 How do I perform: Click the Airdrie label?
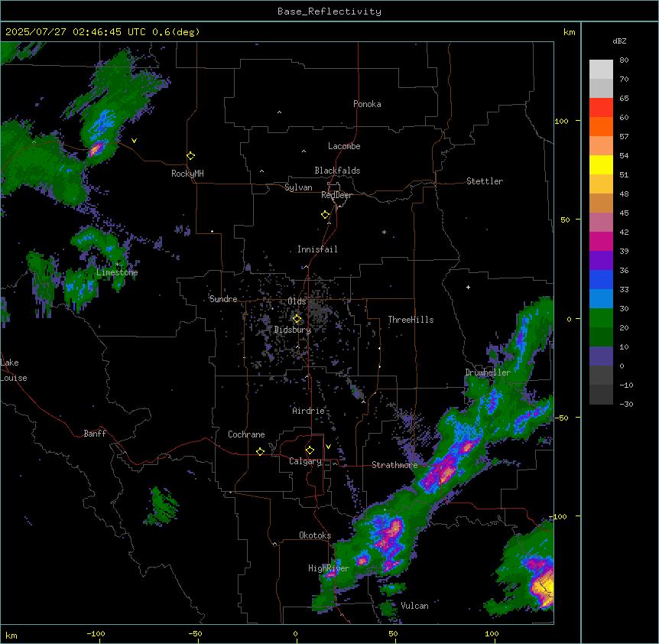[x=308, y=411]
